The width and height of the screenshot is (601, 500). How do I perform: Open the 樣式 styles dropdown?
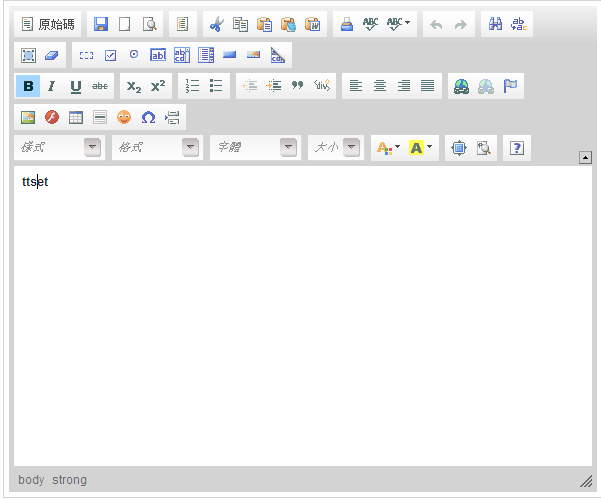pos(59,148)
